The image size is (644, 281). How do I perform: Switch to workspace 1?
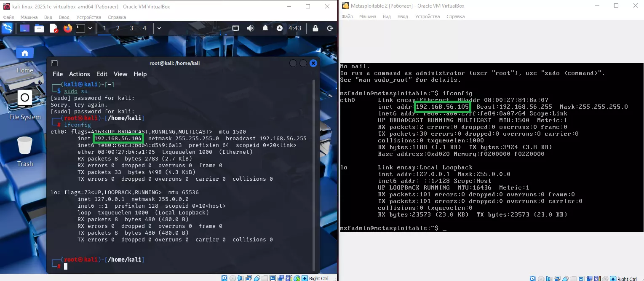(x=104, y=28)
